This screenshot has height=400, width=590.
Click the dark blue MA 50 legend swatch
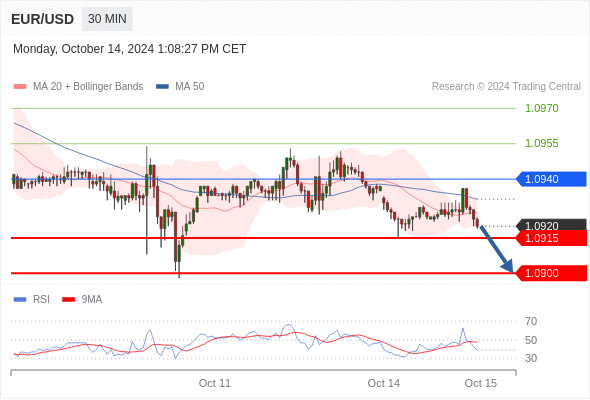162,87
